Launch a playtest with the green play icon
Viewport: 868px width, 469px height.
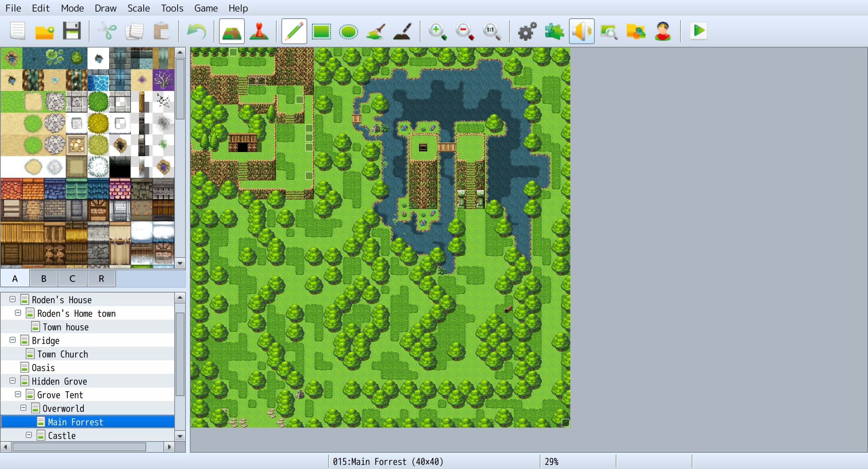[x=699, y=31]
